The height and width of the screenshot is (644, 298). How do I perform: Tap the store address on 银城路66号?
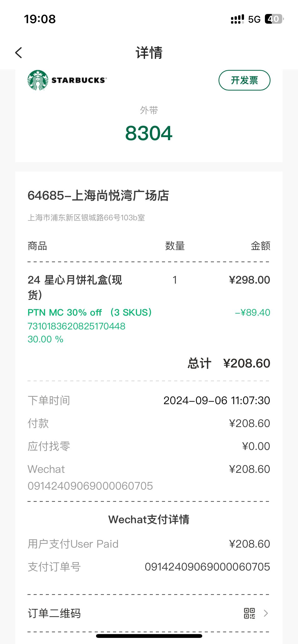86,218
